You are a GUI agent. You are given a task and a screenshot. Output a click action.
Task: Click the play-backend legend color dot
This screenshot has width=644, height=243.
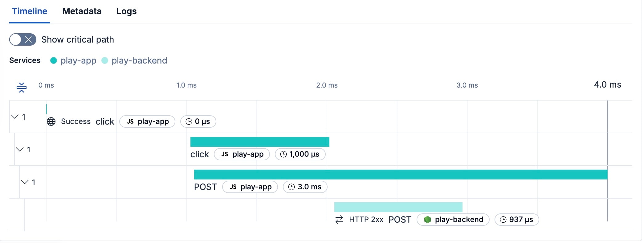pyautogui.click(x=105, y=60)
